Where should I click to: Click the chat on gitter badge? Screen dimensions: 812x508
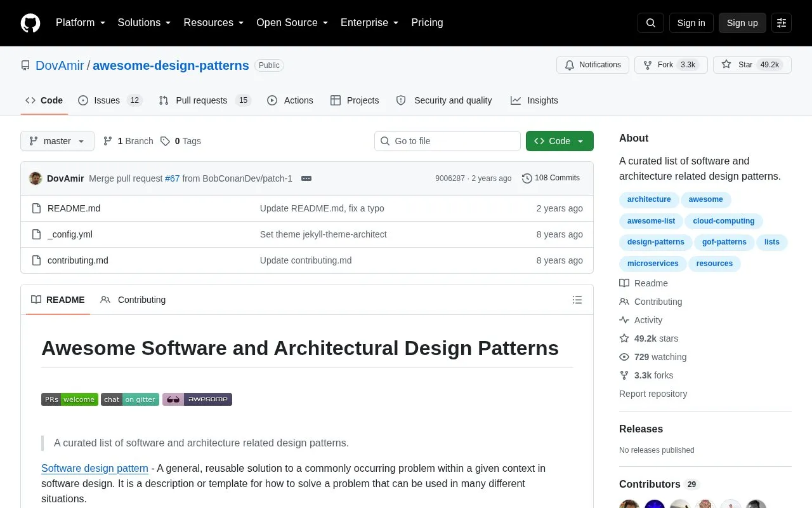click(130, 399)
